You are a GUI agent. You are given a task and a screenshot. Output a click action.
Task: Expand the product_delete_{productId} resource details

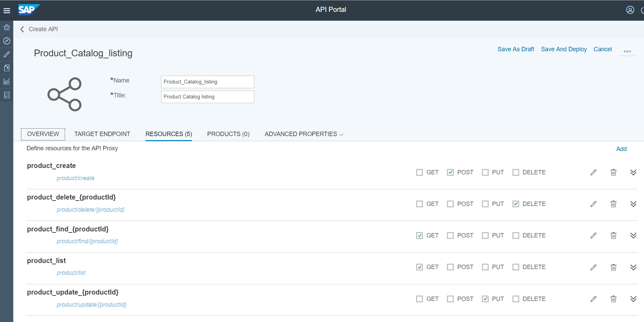pyautogui.click(x=633, y=204)
